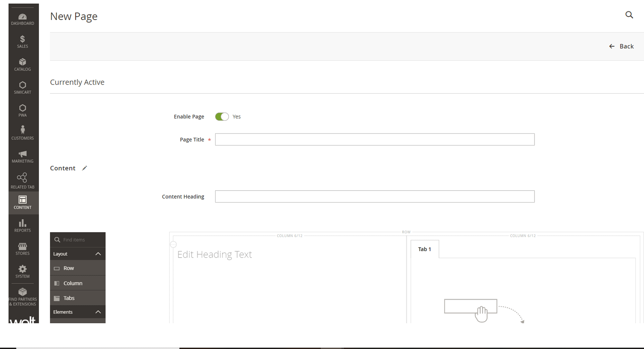Select the Row layout item
The height and width of the screenshot is (349, 644).
click(78, 268)
